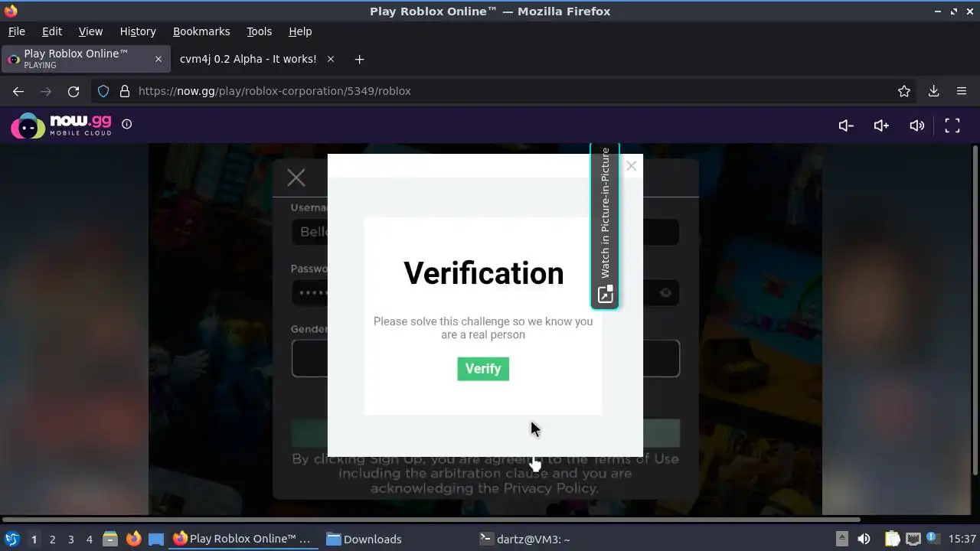Open the Help menu
This screenshot has height=551, width=980.
[300, 31]
